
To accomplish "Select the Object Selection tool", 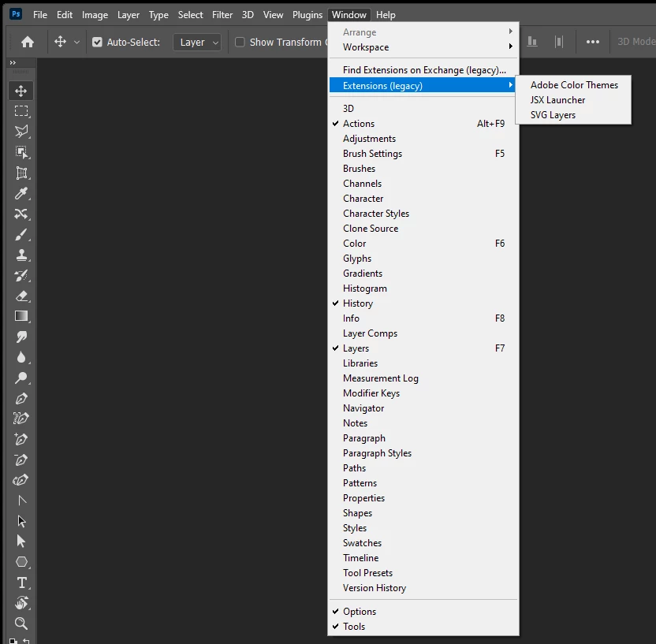I will (x=21, y=152).
